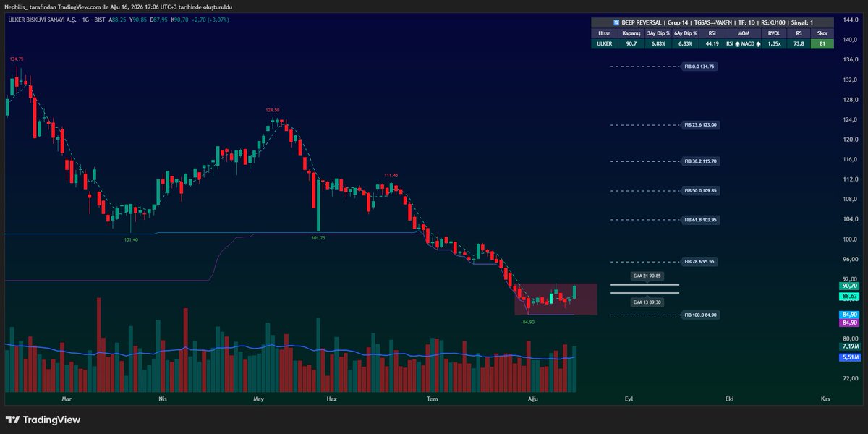Click the RSI column header
Image resolution: width=868 pixels, height=434 pixels.
(714, 33)
